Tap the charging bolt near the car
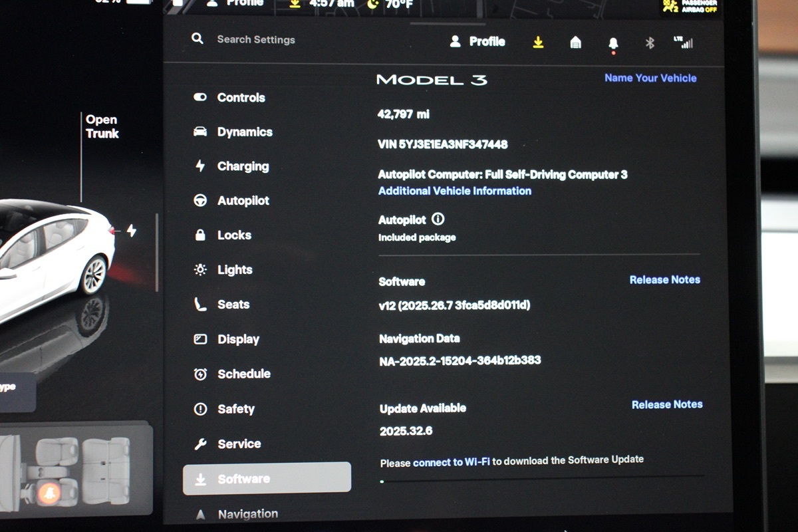 [x=132, y=231]
